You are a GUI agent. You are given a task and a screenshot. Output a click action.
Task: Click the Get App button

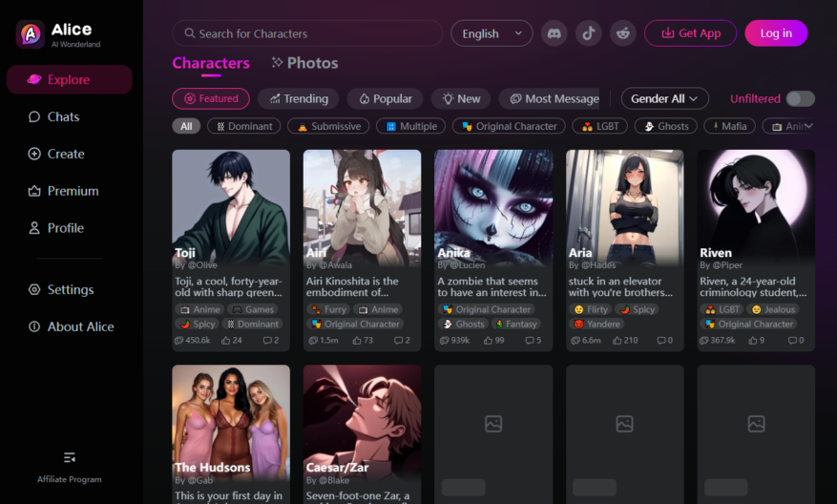[691, 33]
